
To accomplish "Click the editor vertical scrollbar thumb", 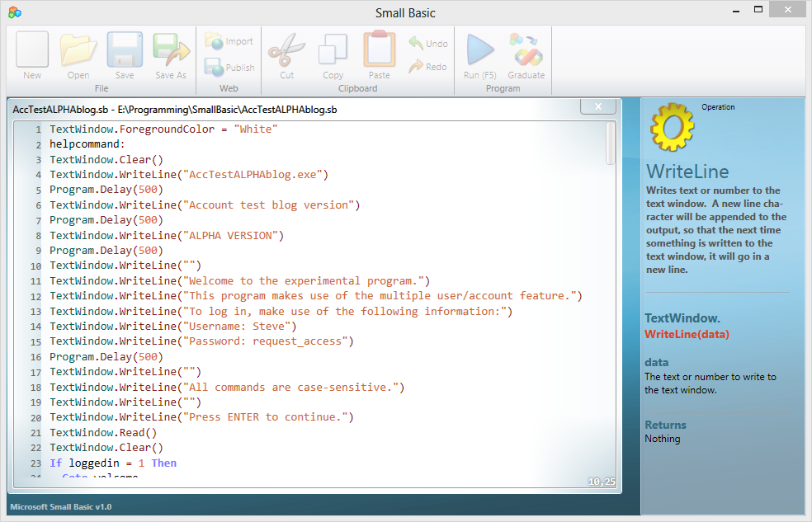I will [x=611, y=143].
